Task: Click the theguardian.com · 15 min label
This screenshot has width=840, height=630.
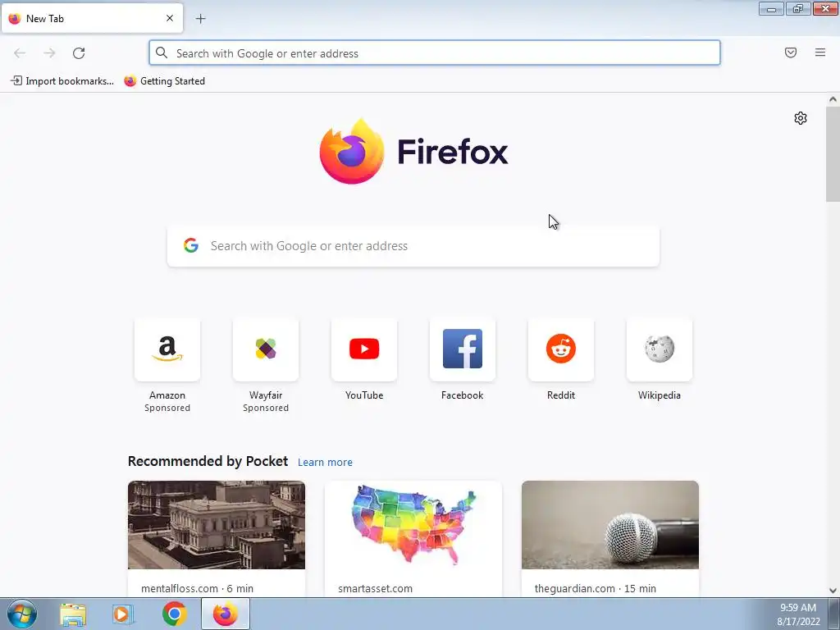Action: pos(596,588)
